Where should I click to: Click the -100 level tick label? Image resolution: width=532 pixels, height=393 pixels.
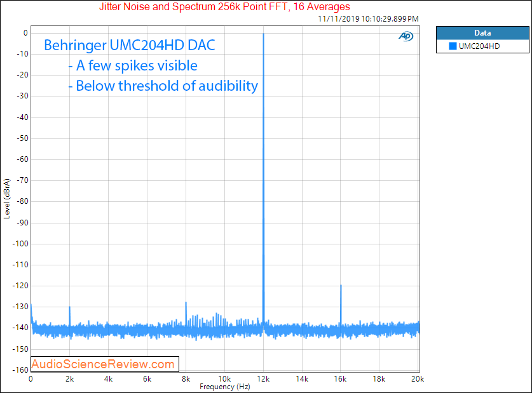coord(20,244)
